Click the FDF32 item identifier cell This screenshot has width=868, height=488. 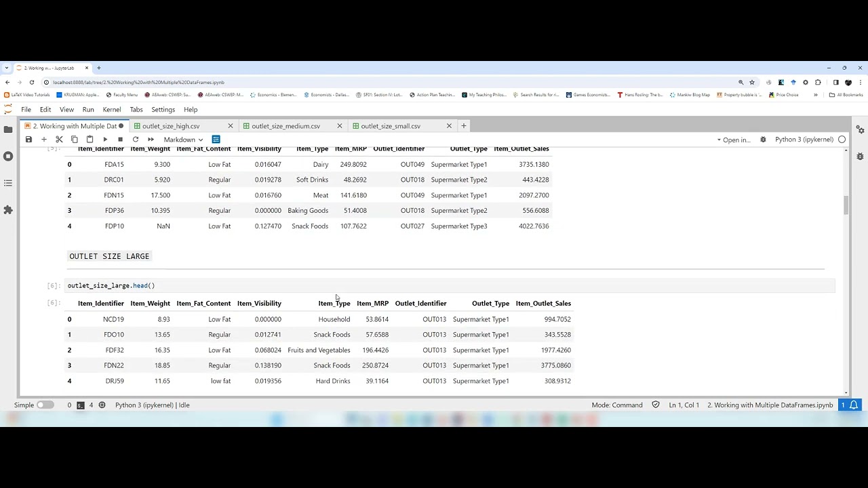tap(114, 350)
